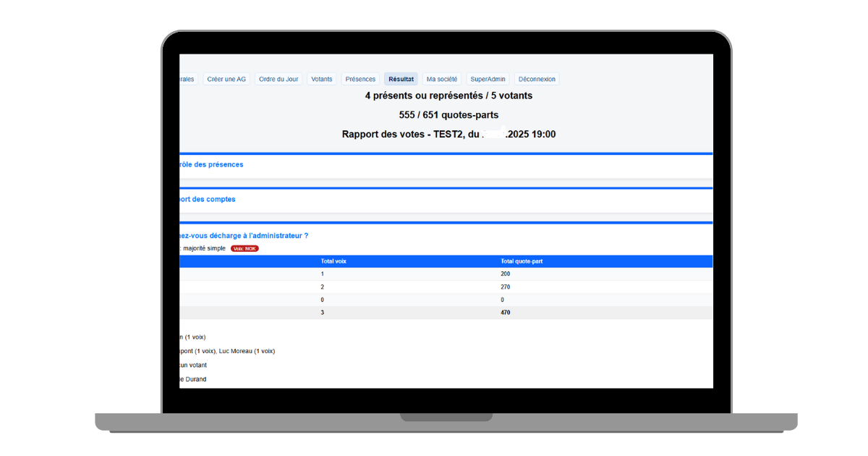Click the bold 470 total quote-part cell
Viewport: 868px width, 456px height.
tap(506, 313)
